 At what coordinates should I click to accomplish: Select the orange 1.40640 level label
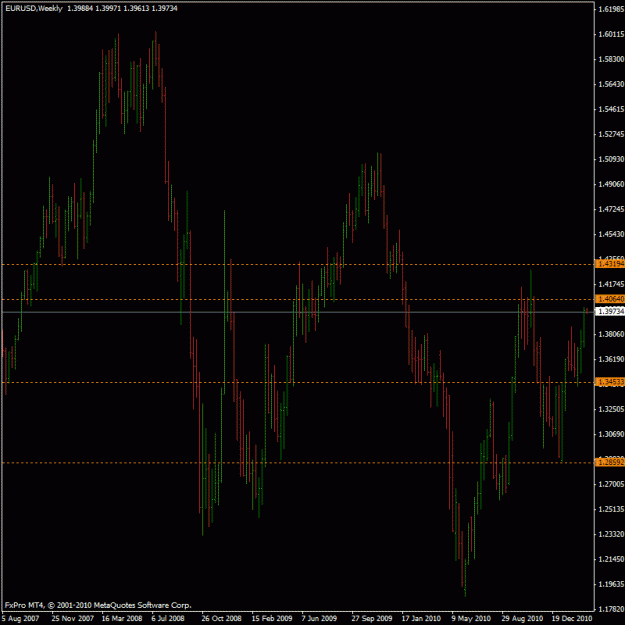pyautogui.click(x=609, y=299)
